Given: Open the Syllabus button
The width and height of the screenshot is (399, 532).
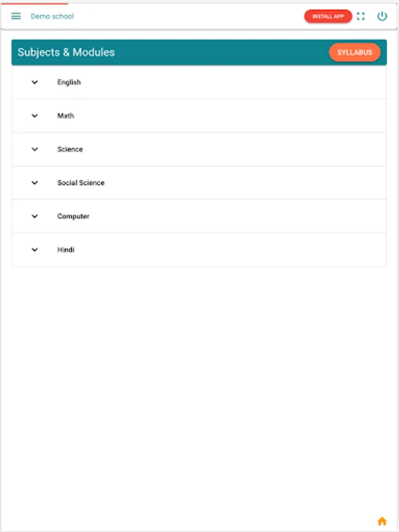Looking at the screenshot, I should point(355,52).
